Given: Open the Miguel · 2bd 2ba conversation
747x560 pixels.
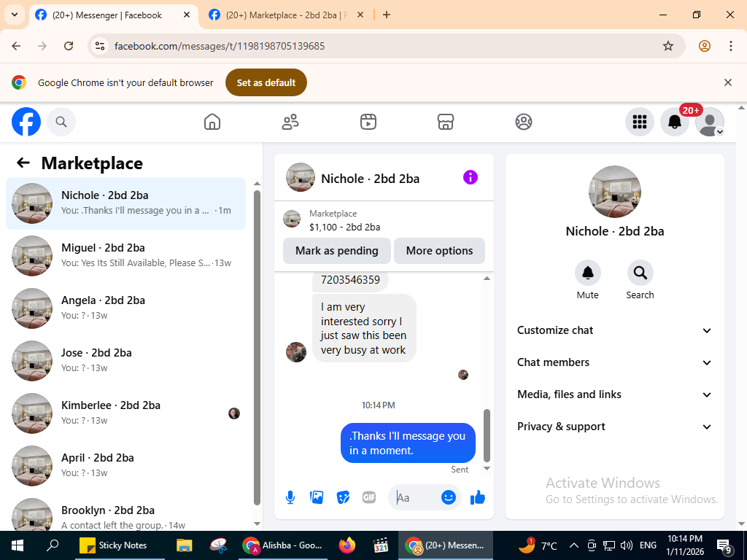Looking at the screenshot, I should click(x=125, y=256).
